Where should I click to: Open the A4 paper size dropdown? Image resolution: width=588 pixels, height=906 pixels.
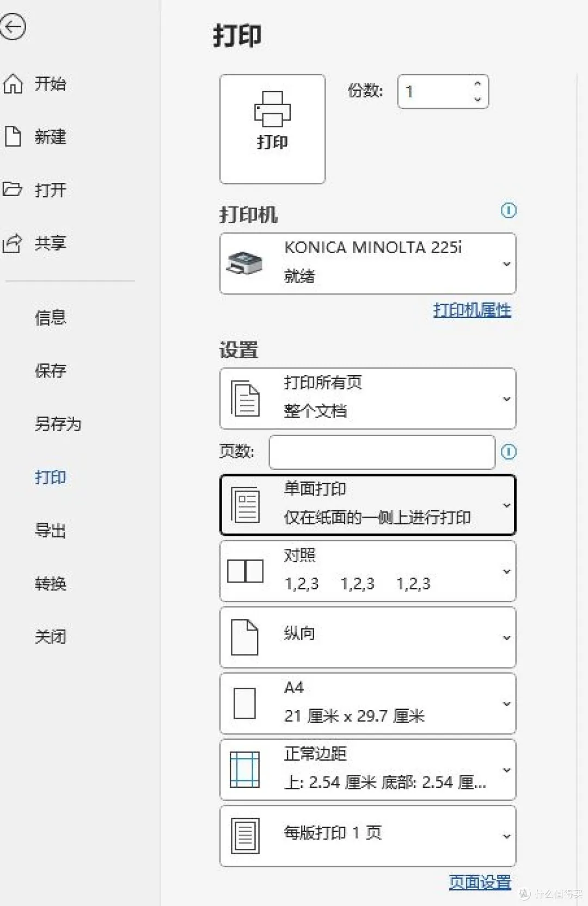pyautogui.click(x=367, y=703)
